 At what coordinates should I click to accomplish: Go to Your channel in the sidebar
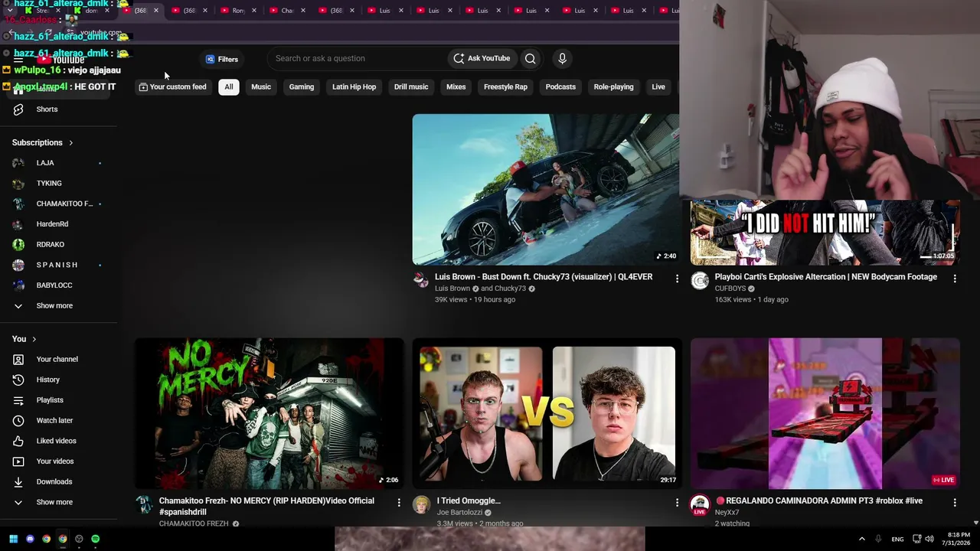(x=59, y=359)
